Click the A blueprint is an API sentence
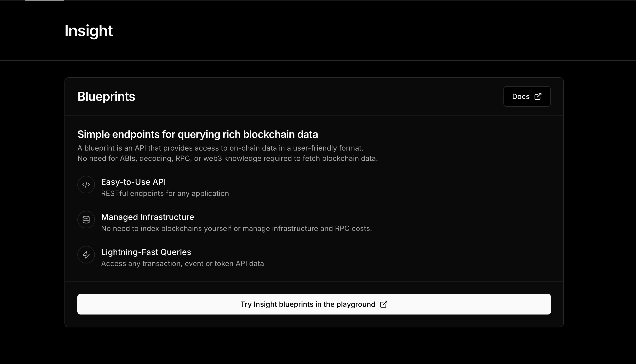The height and width of the screenshot is (364, 636). tap(220, 148)
